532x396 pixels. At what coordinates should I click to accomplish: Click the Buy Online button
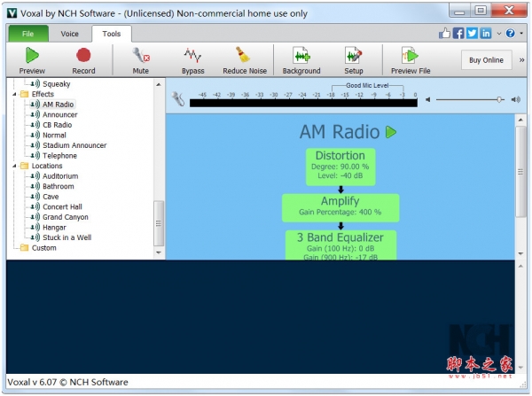pyautogui.click(x=485, y=60)
